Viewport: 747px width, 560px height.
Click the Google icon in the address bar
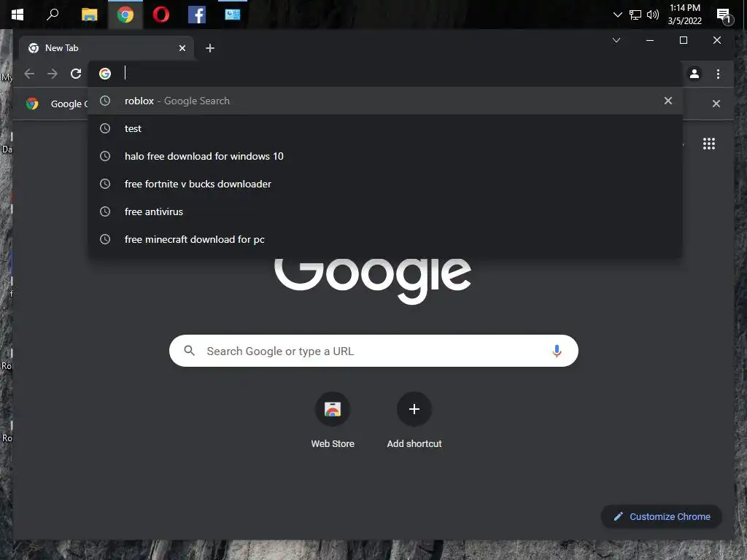tap(105, 74)
